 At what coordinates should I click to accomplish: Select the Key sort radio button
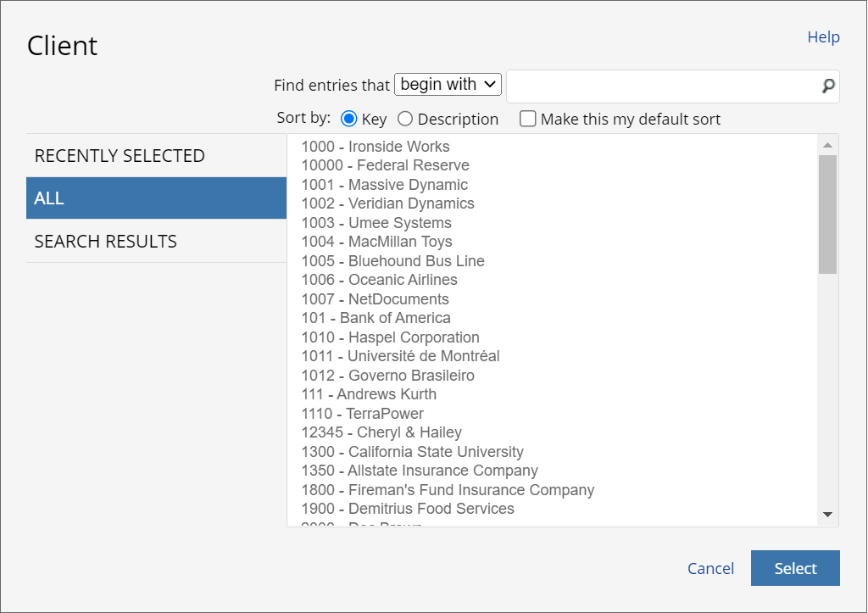point(348,119)
